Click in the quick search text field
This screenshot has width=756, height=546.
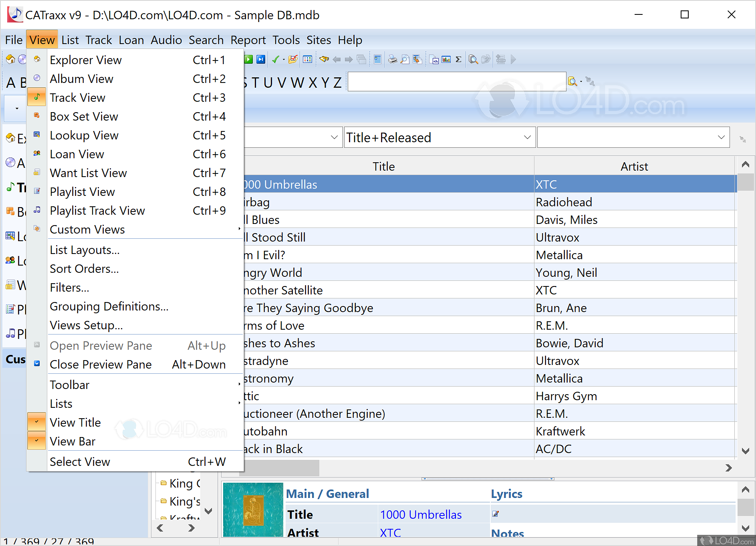[x=456, y=82]
